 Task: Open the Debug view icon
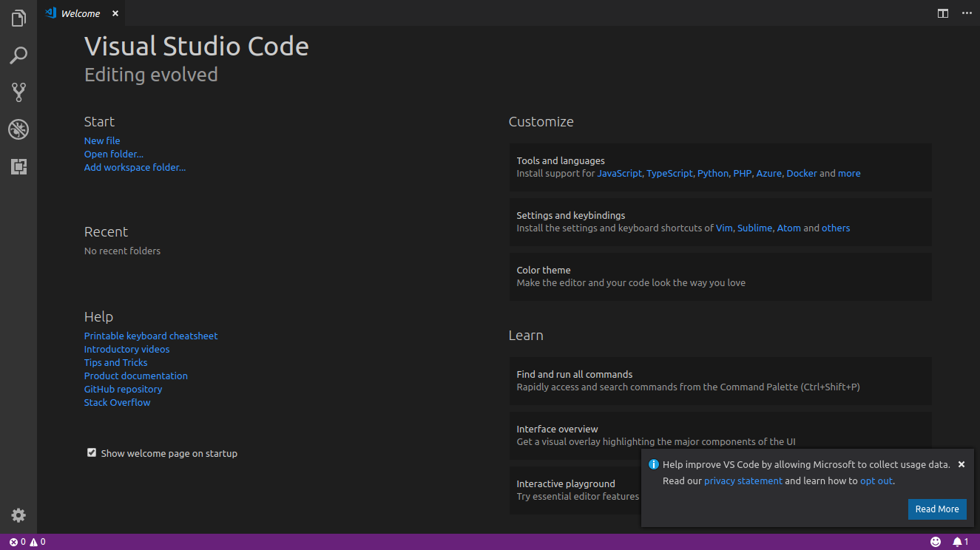[18, 129]
